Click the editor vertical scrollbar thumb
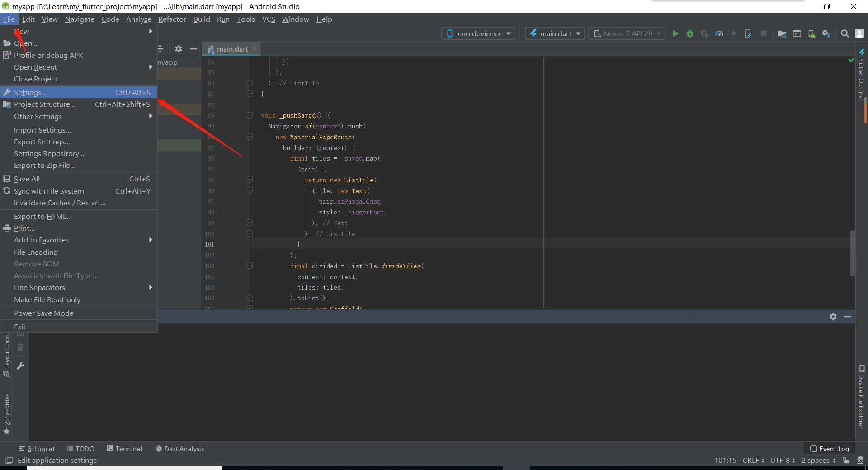Screen dimensions: 868x470 853,253
